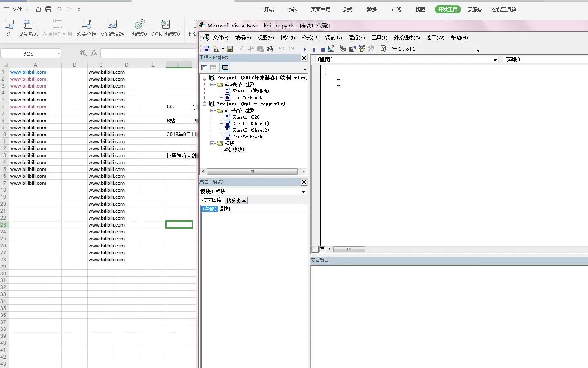Open the 宏 (Macros) icon in WPS ribbon
Screen dimensions: 588x368
click(x=9, y=25)
